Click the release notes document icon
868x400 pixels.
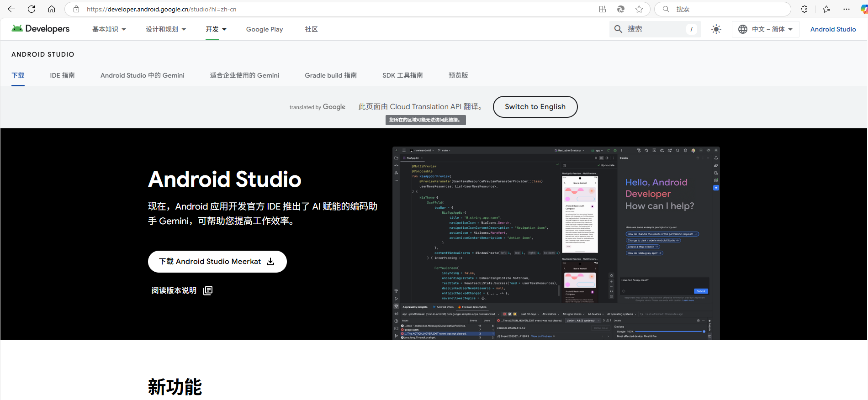[x=208, y=290]
